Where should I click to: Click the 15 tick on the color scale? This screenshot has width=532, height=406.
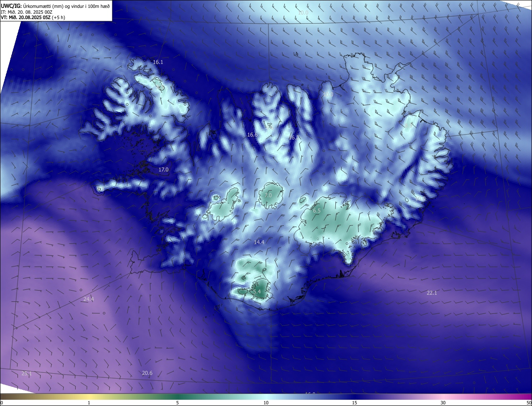[355, 403]
